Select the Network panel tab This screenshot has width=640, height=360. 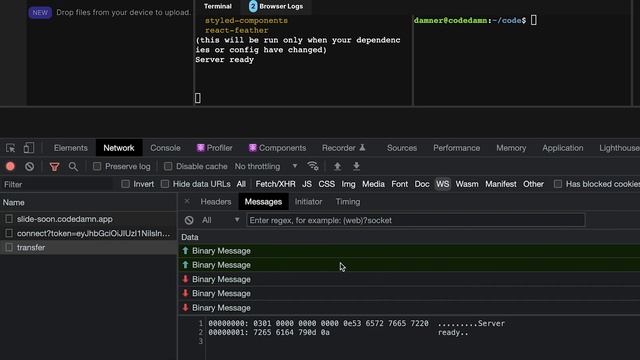pos(119,148)
